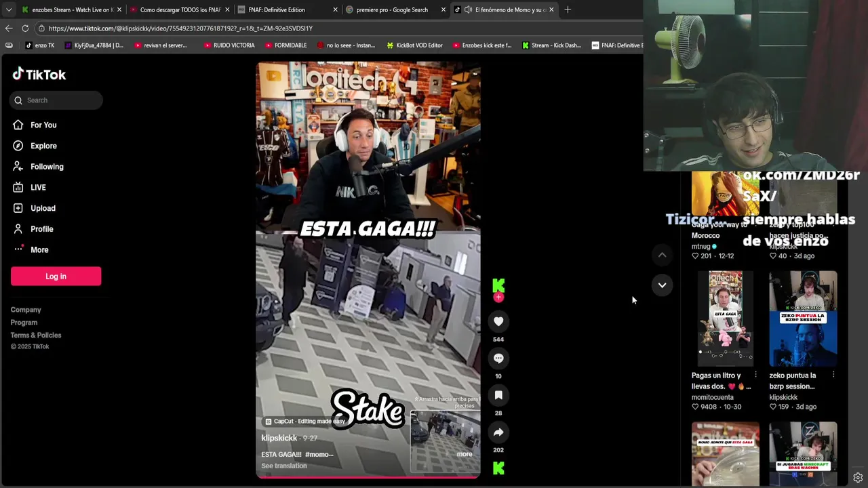Open options dots beside Pagas un litro

point(755,375)
